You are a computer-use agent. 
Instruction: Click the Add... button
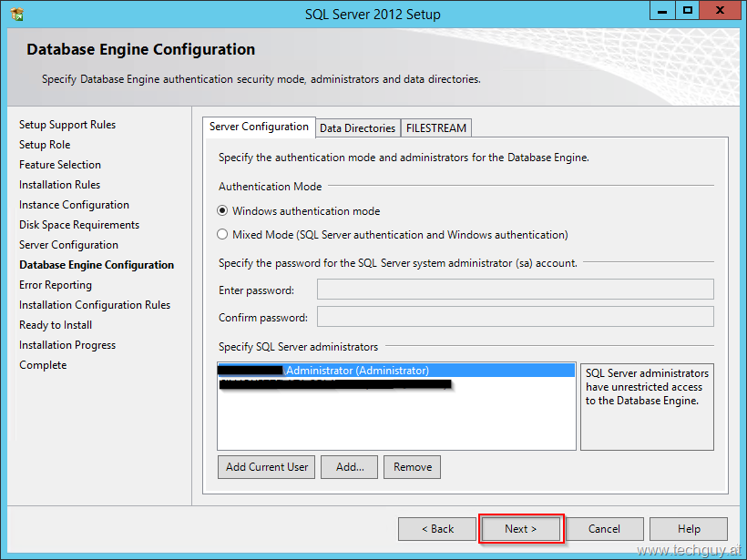click(x=350, y=467)
